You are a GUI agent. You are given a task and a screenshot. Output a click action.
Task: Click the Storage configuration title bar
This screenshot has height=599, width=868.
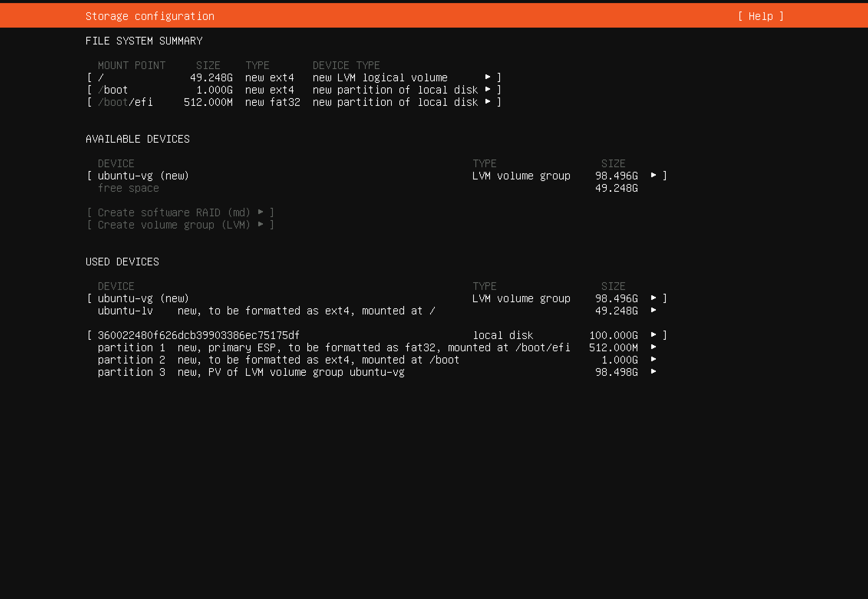tap(150, 16)
